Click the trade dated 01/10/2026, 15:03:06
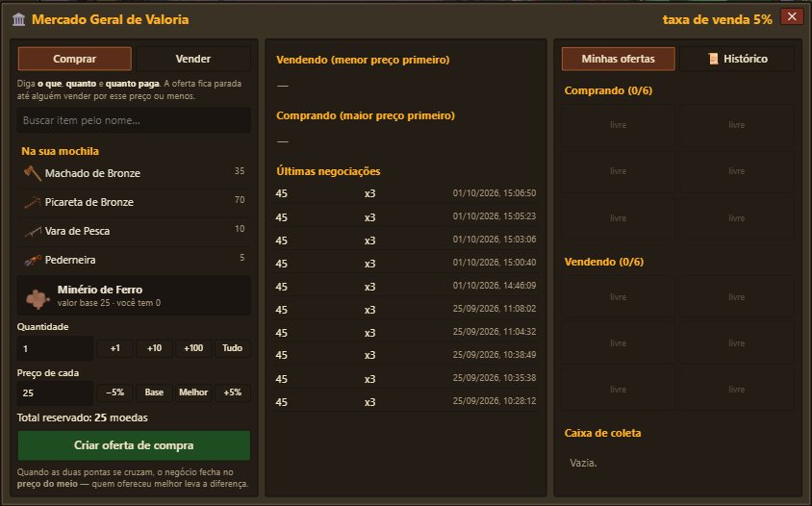Image resolution: width=812 pixels, height=506 pixels. [405, 240]
